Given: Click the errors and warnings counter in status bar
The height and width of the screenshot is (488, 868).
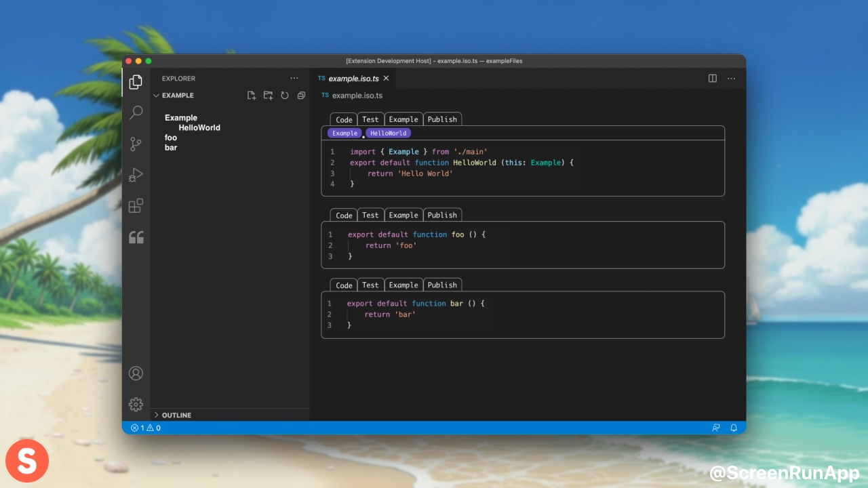Looking at the screenshot, I should [145, 428].
